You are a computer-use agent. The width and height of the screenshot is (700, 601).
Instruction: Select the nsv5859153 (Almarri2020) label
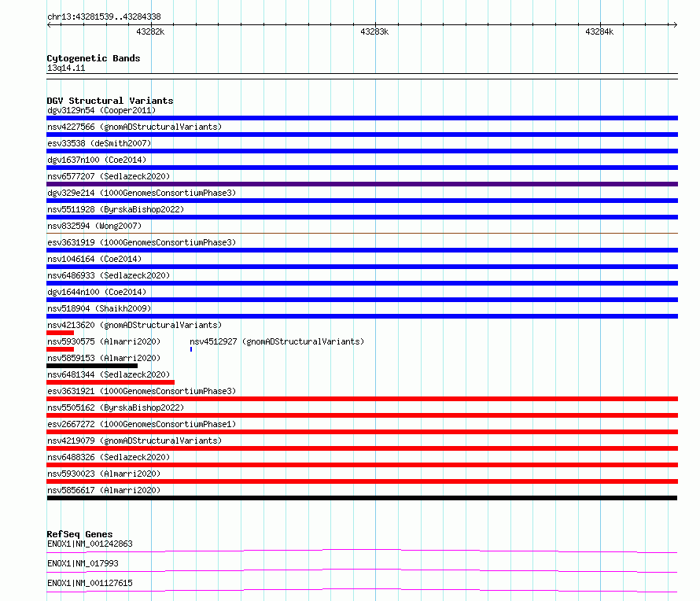(x=104, y=358)
